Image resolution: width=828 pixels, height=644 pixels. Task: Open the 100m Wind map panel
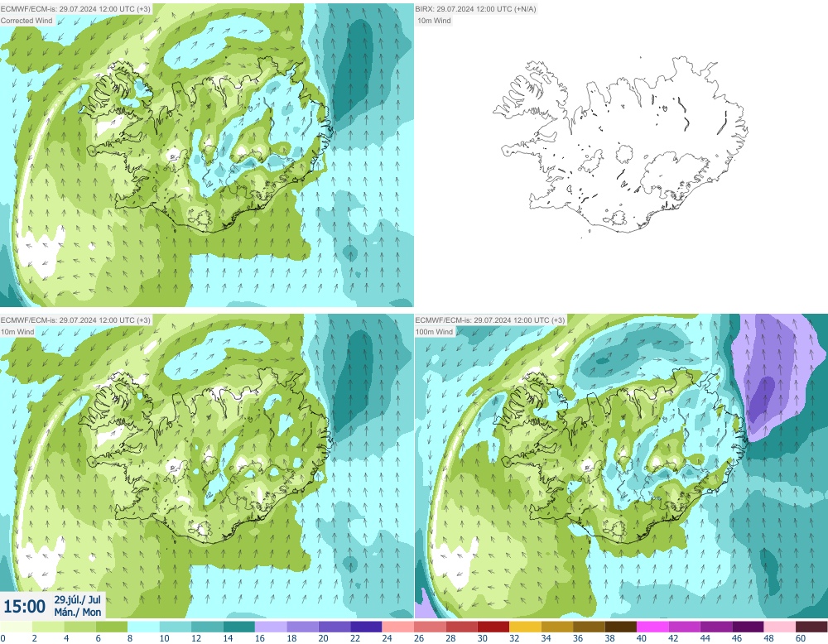coord(621,466)
